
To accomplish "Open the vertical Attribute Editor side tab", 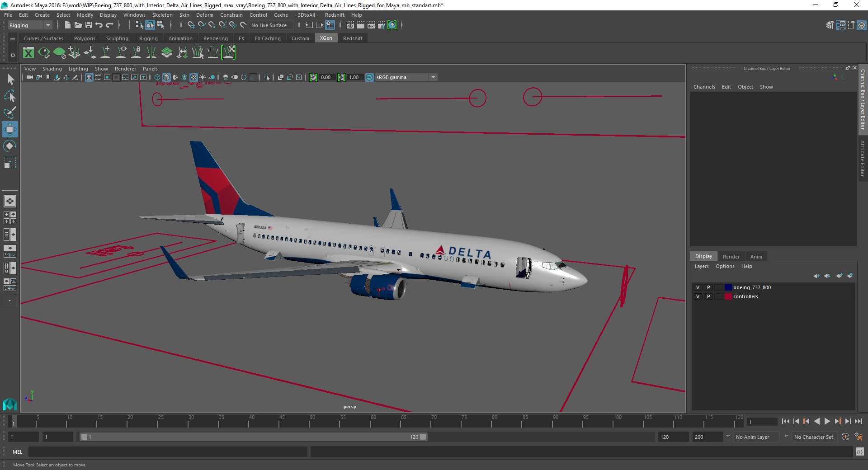I will click(863, 158).
